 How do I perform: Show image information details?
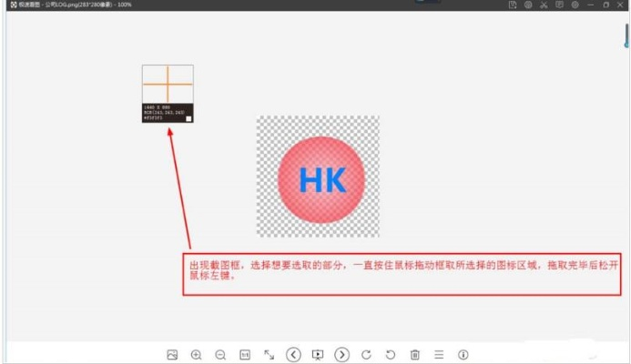coord(463,354)
